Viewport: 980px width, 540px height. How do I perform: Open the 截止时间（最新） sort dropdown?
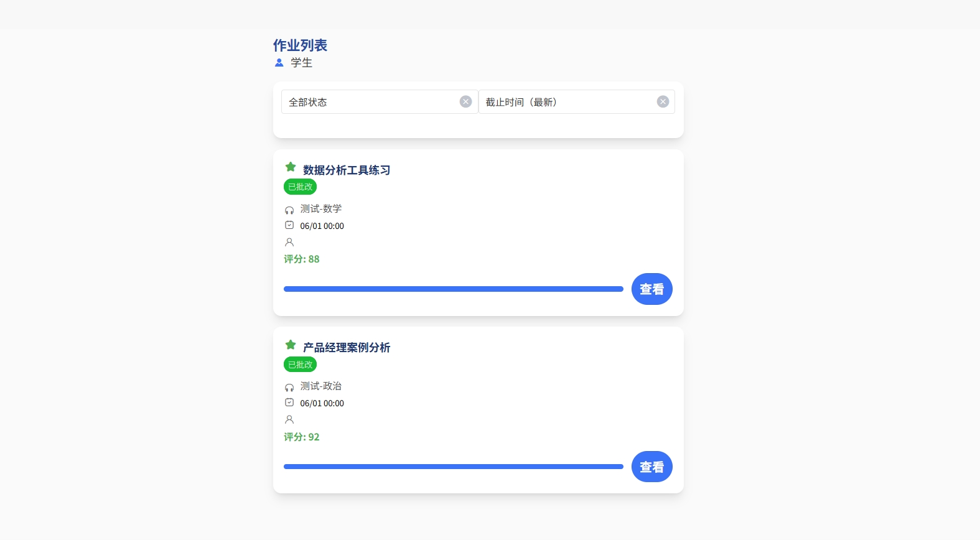click(567, 102)
